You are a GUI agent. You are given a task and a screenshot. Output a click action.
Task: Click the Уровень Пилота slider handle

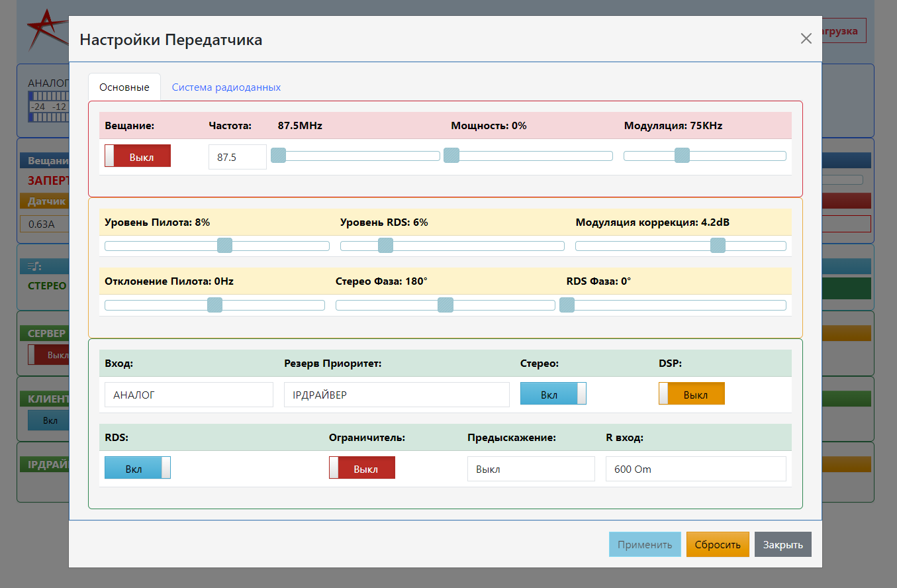225,246
